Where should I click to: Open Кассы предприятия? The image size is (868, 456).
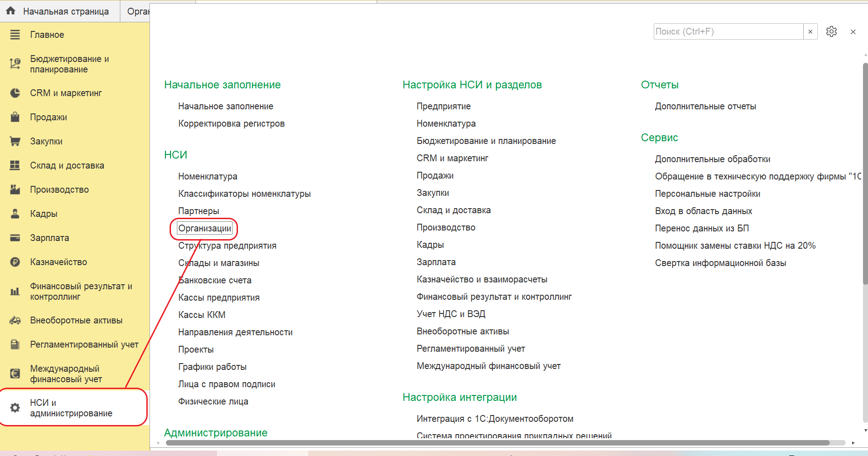pos(219,297)
